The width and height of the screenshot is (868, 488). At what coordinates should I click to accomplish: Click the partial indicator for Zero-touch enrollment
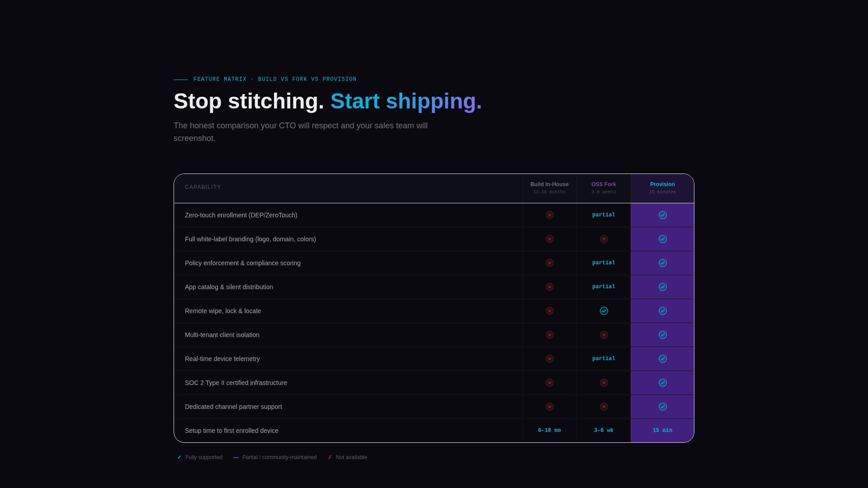tap(604, 215)
